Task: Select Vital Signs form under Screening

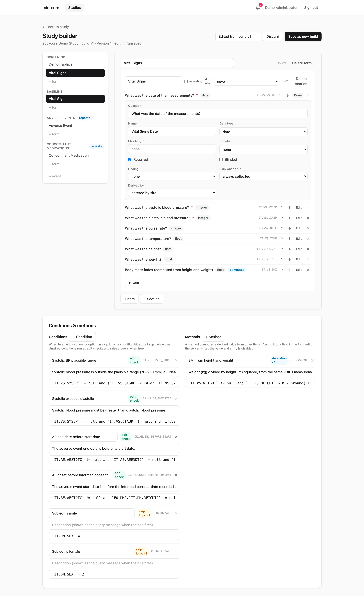Action: point(75,73)
